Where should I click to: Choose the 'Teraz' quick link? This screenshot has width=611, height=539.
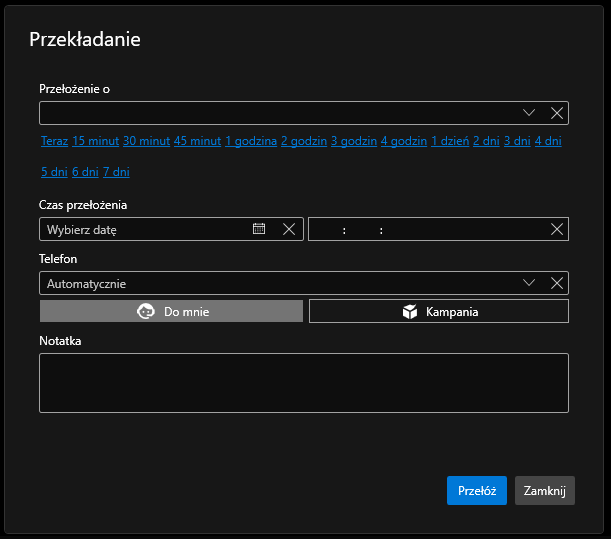[54, 141]
